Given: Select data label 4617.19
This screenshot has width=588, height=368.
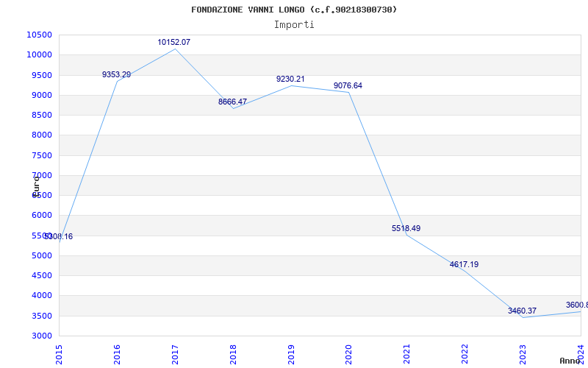Looking at the screenshot, I should pos(465,264).
